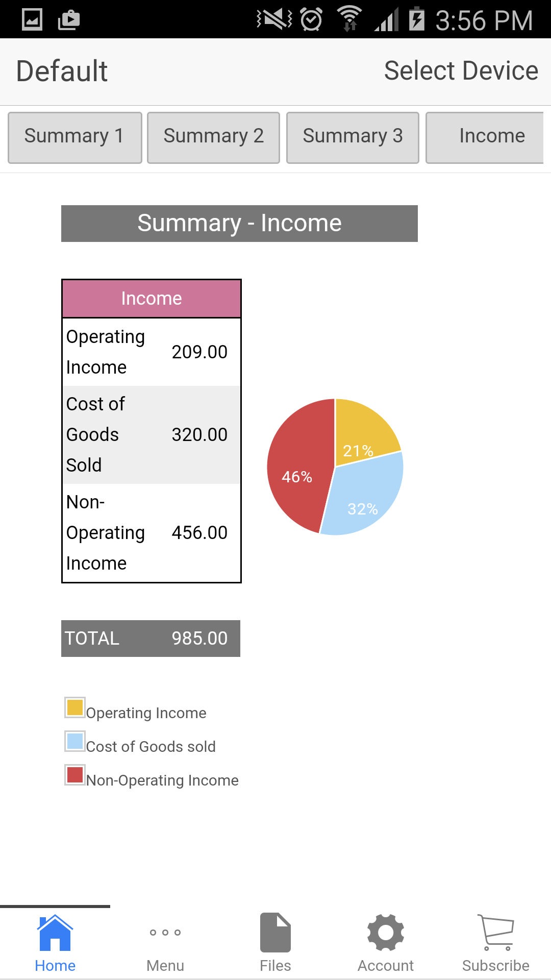Click the Default title

(61, 70)
